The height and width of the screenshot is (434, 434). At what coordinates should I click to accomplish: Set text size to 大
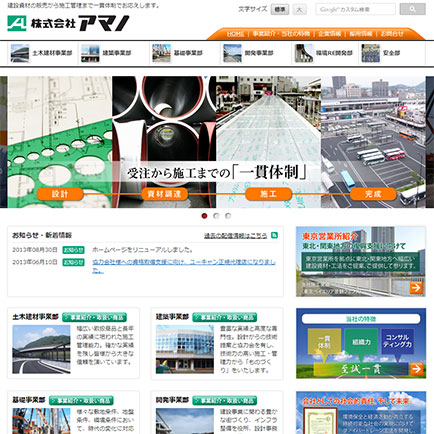pos(299,9)
